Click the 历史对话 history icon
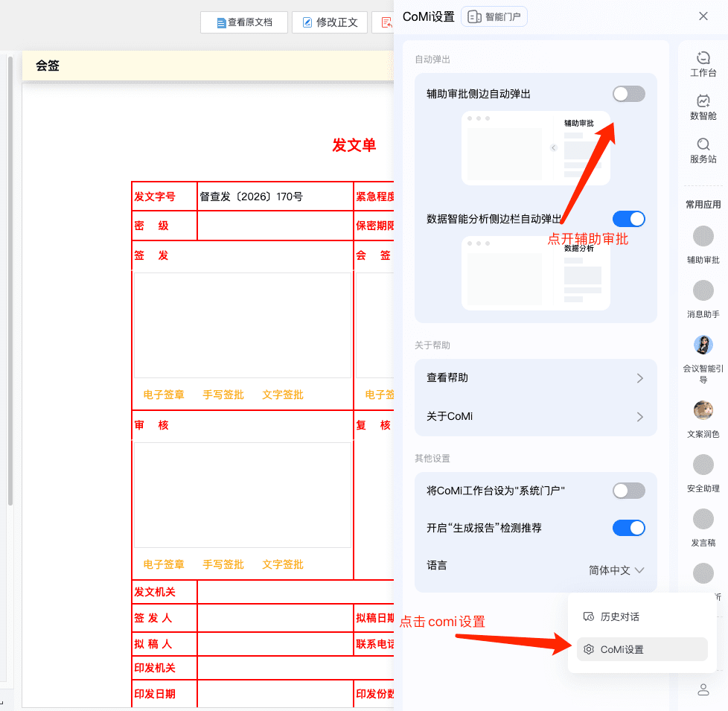This screenshot has width=728, height=711. coord(588,616)
